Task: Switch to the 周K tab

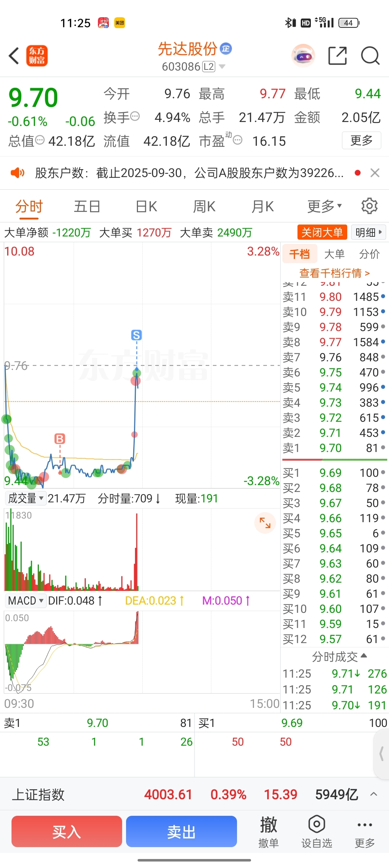Action: [204, 206]
